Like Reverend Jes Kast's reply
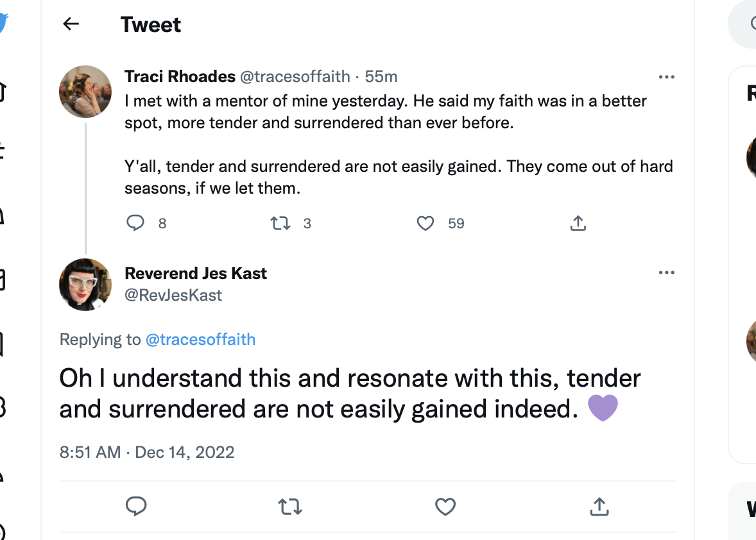This screenshot has height=540, width=756. pos(445,507)
